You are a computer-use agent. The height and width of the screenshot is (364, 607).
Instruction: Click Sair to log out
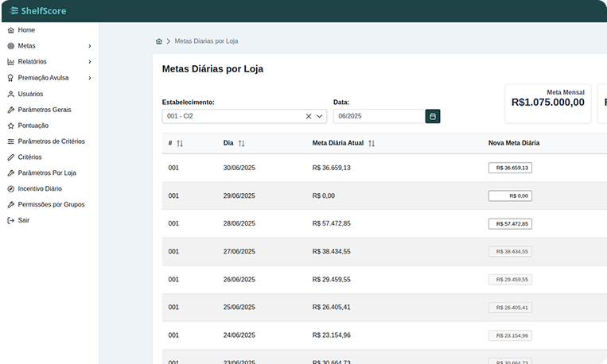pos(23,220)
